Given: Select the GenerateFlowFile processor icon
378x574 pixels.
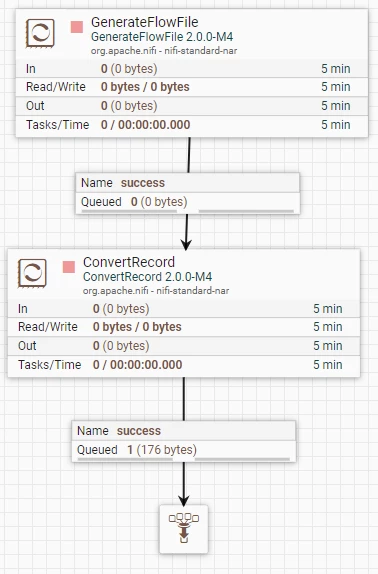Looking at the screenshot, I should coord(40,33).
